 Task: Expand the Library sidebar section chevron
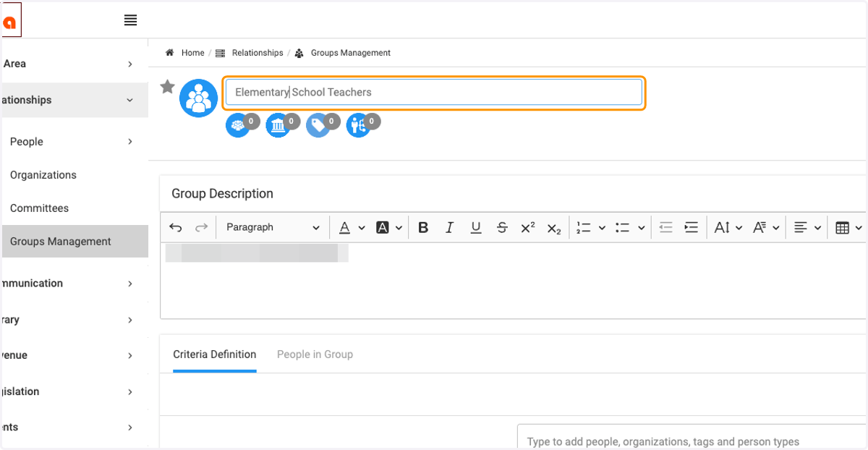(x=130, y=320)
